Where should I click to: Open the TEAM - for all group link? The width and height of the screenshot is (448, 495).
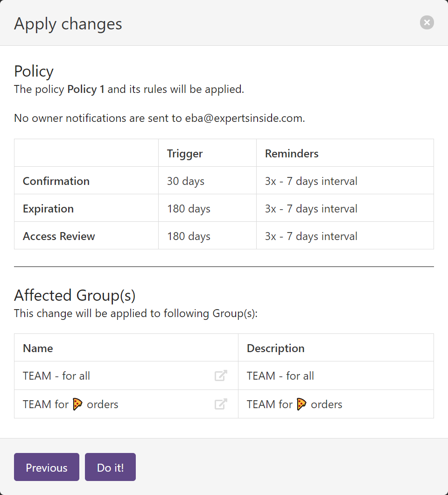point(221,375)
